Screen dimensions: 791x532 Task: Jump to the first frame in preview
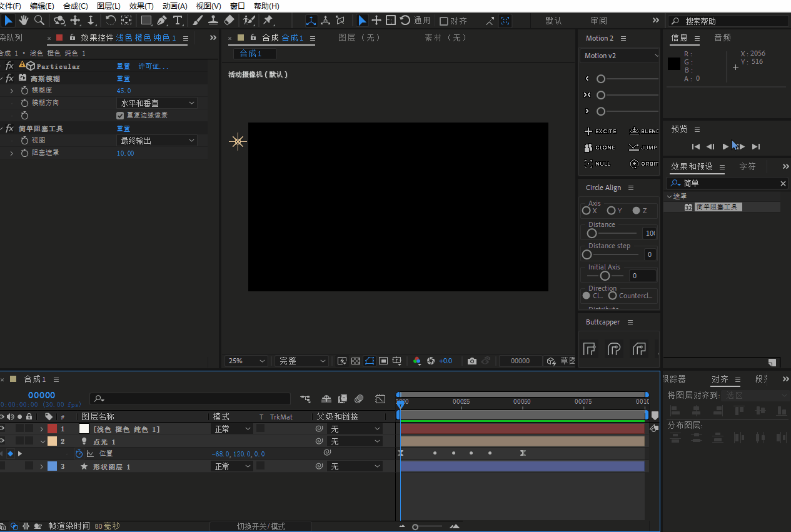click(x=695, y=146)
